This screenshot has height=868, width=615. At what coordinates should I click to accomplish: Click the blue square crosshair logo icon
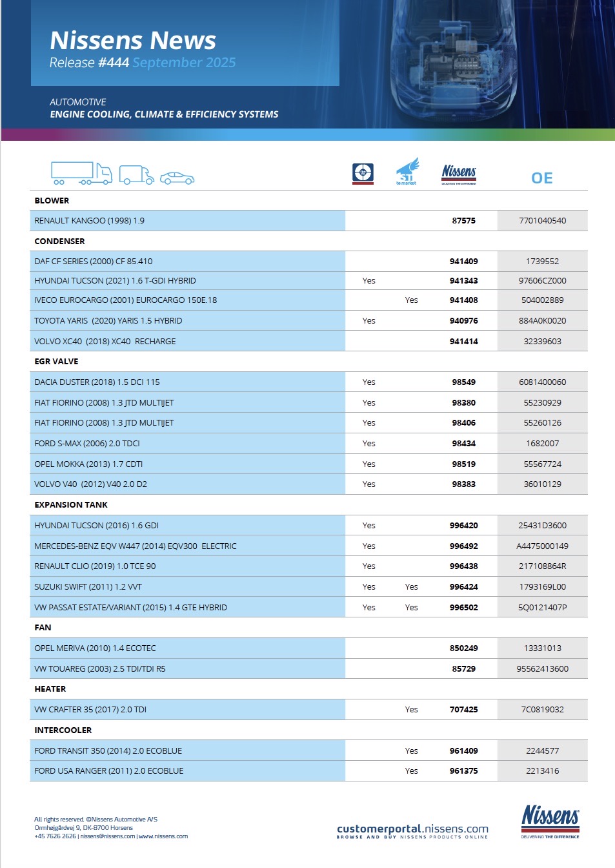point(363,173)
